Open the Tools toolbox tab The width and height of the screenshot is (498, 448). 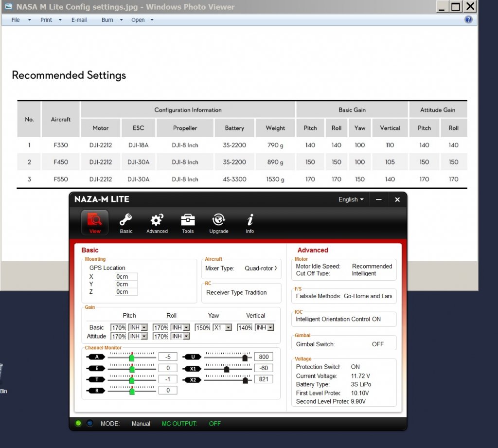(188, 223)
